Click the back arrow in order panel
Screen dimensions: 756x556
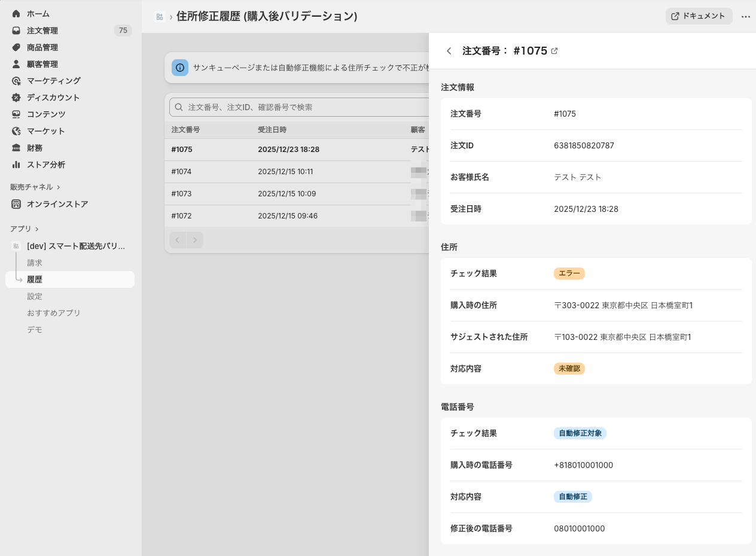point(449,51)
